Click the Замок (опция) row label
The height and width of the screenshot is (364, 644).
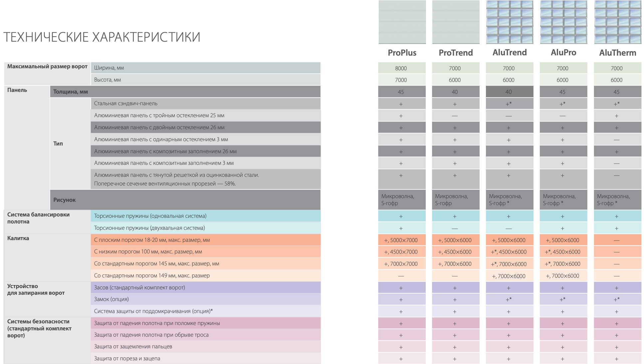[111, 299]
